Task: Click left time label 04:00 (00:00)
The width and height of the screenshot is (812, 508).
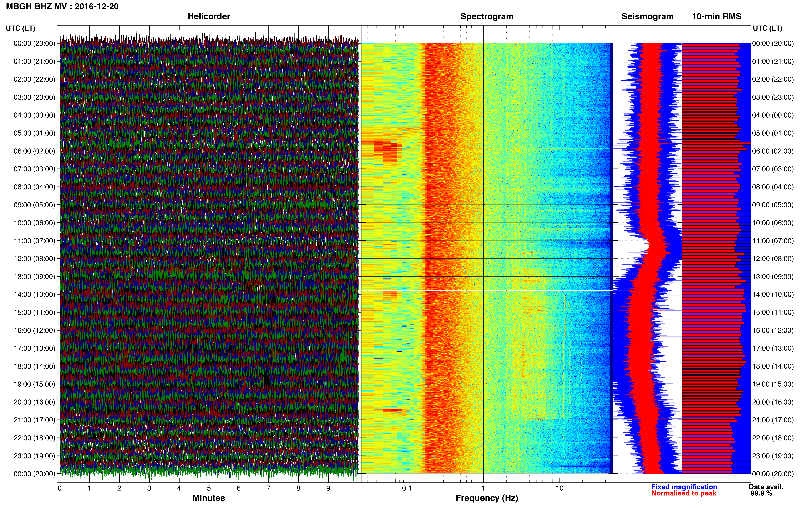Action: click(34, 115)
